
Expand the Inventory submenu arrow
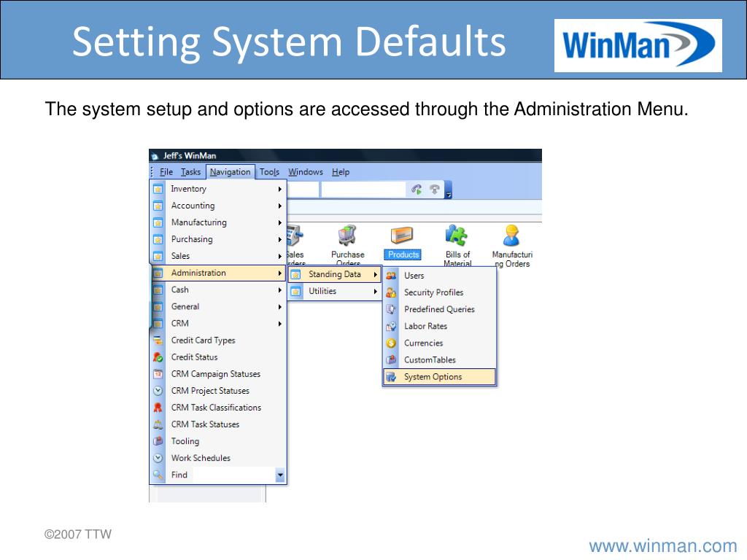point(279,189)
